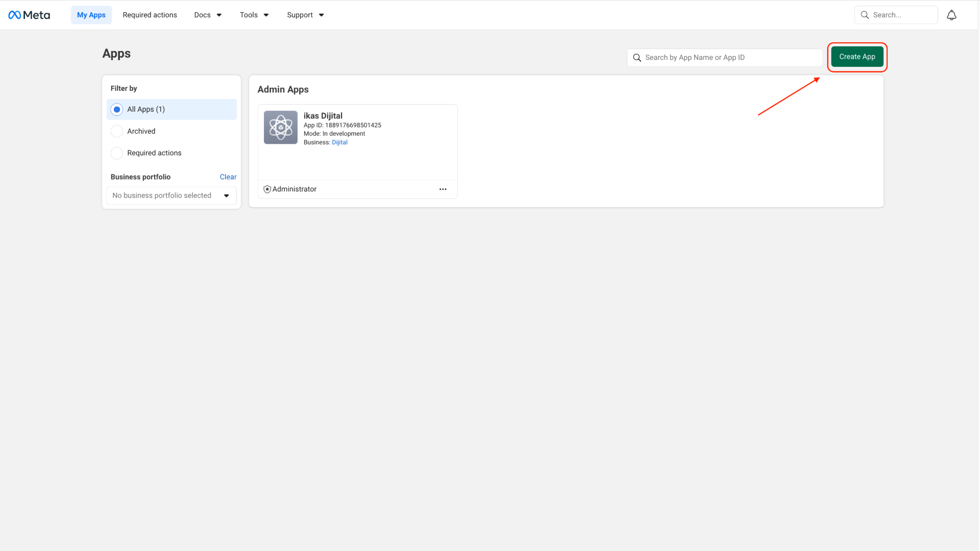Focus the top-right Search field
This screenshot has width=980, height=551.
(896, 15)
